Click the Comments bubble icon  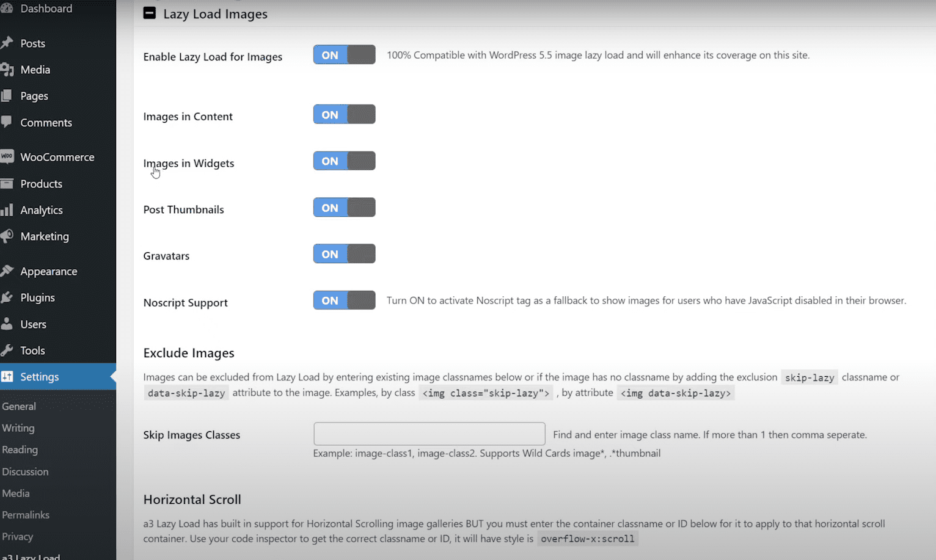[x=6, y=122]
